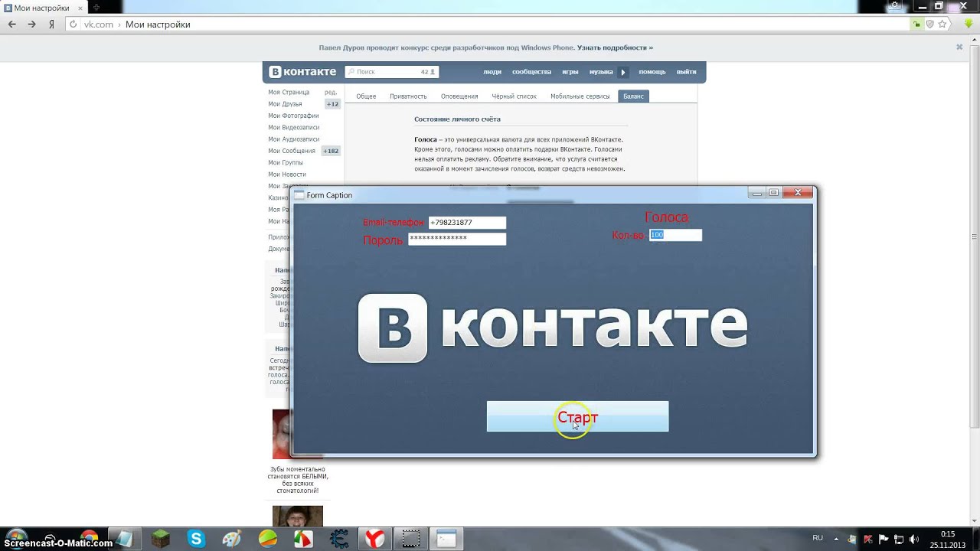Switch to the 'Оповещения' settings tab

[459, 96]
